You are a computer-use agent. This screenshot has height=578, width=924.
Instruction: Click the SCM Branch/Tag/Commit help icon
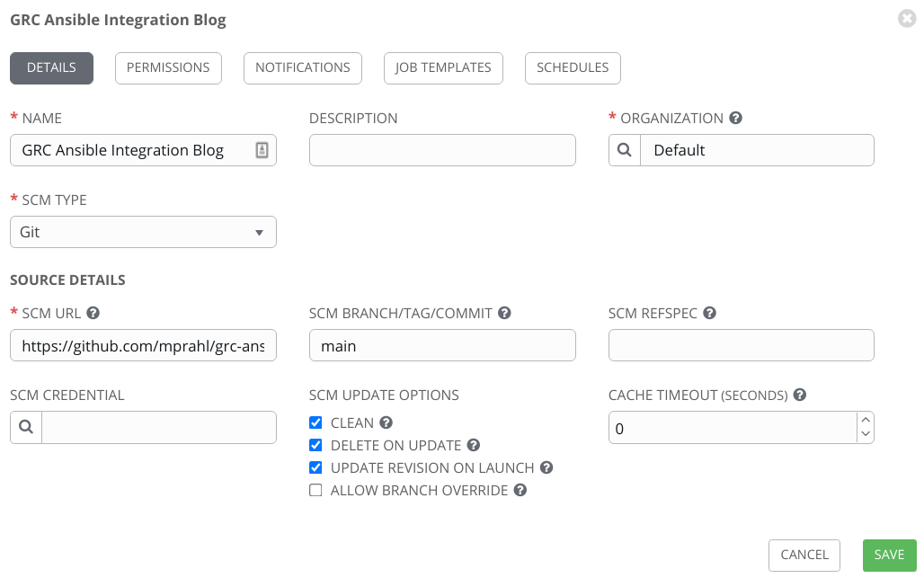pyautogui.click(x=504, y=313)
